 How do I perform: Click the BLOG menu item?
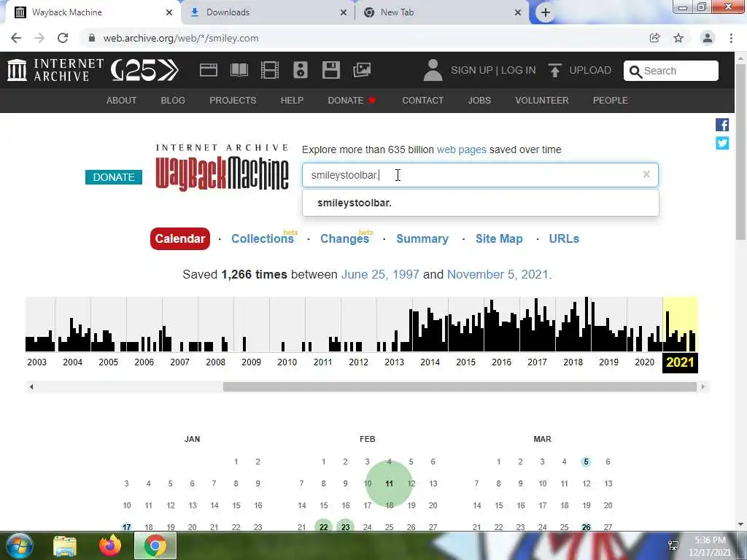[x=173, y=101]
